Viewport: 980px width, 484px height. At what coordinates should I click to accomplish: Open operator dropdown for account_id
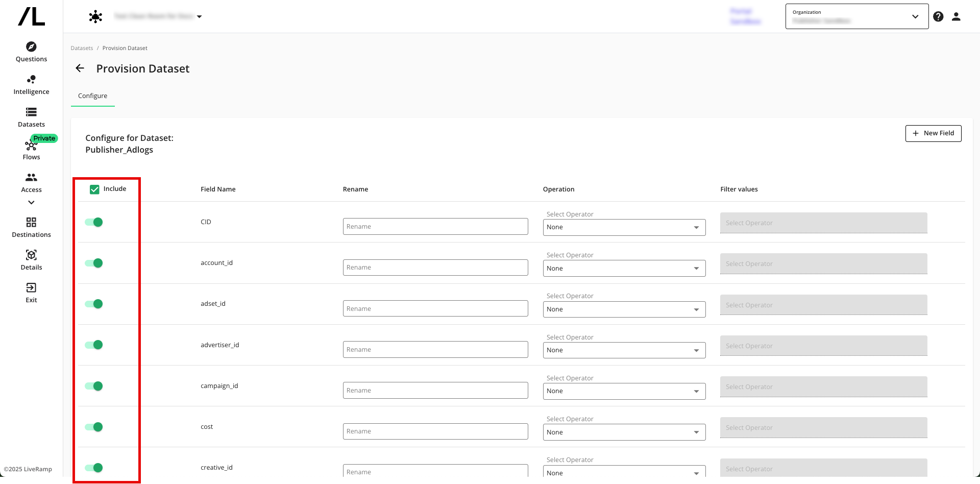(624, 269)
